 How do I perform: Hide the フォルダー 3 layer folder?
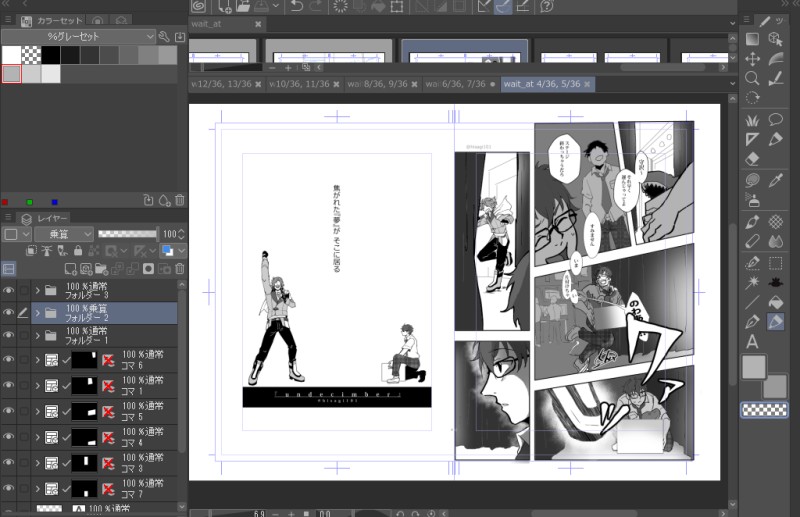pyautogui.click(x=9, y=291)
